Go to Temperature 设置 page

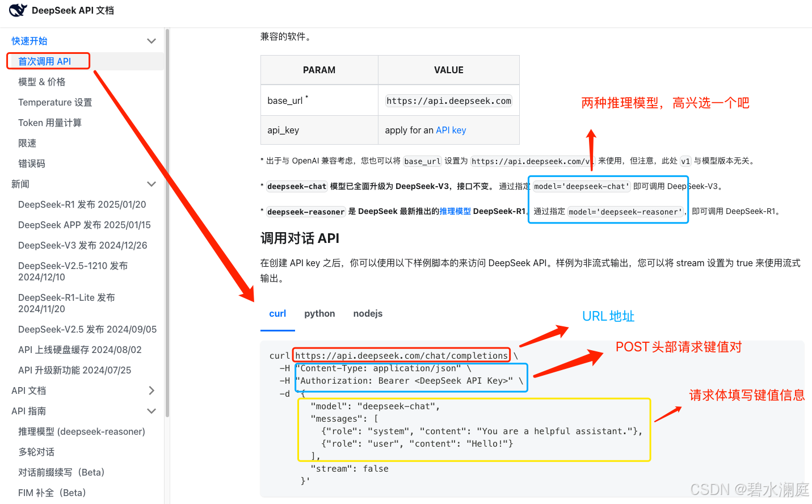tap(55, 102)
